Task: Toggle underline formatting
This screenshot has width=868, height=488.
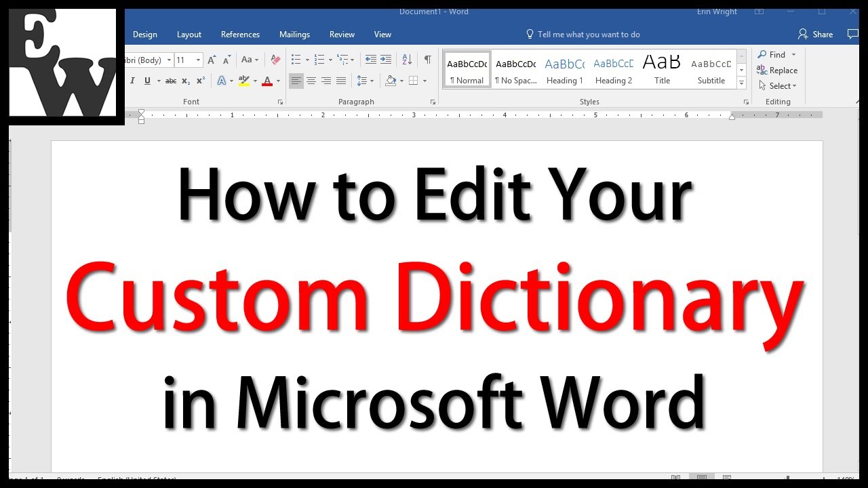Action: 148,81
